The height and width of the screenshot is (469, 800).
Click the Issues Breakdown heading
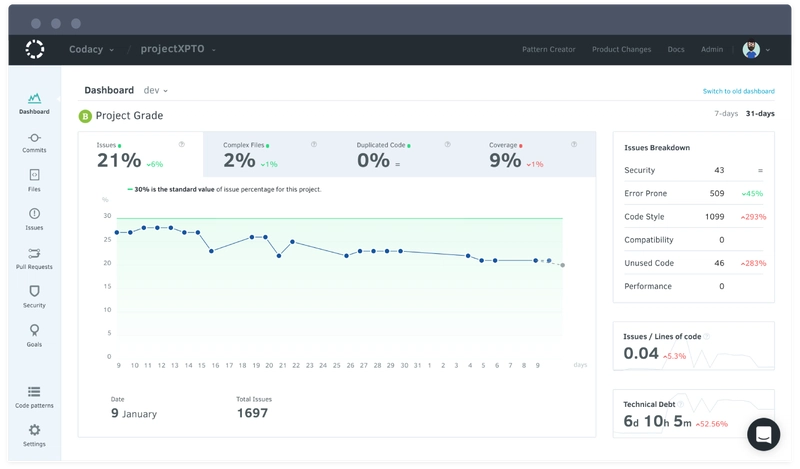(x=657, y=147)
